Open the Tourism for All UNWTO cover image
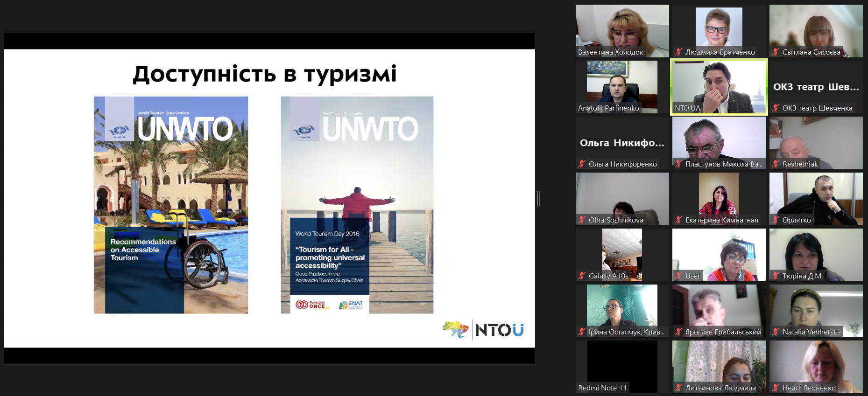This screenshot has height=396, width=868. point(357,205)
